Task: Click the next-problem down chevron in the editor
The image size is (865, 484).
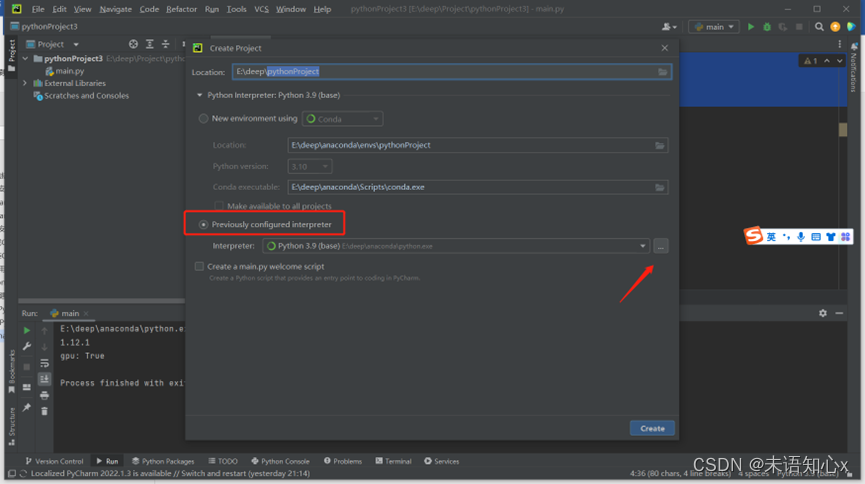Action: point(839,61)
